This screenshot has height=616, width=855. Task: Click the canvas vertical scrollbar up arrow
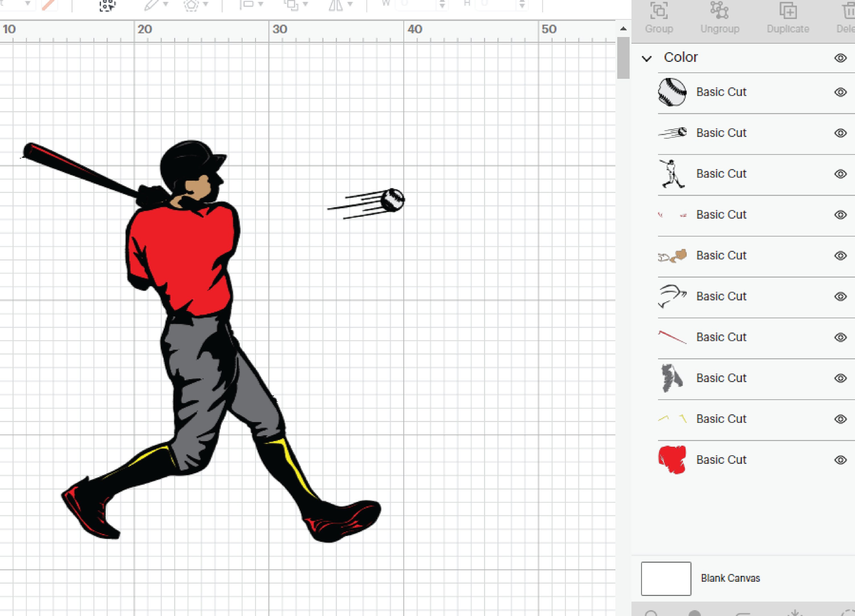click(x=623, y=29)
